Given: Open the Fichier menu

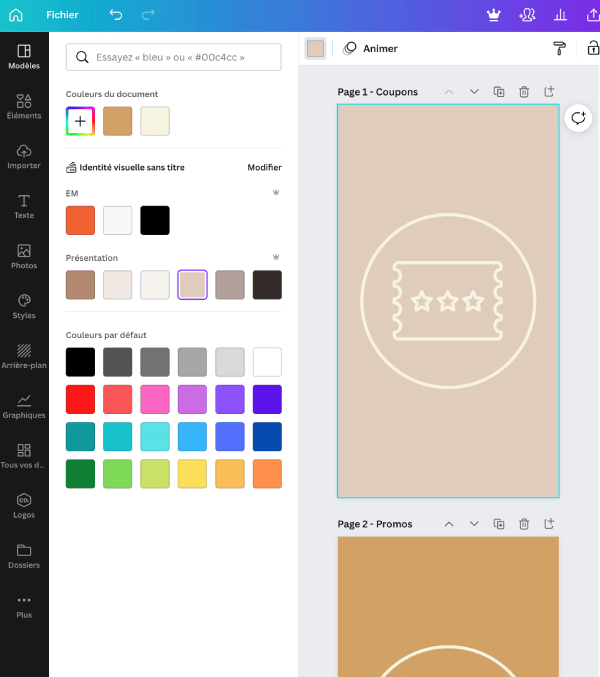Looking at the screenshot, I should pos(62,15).
